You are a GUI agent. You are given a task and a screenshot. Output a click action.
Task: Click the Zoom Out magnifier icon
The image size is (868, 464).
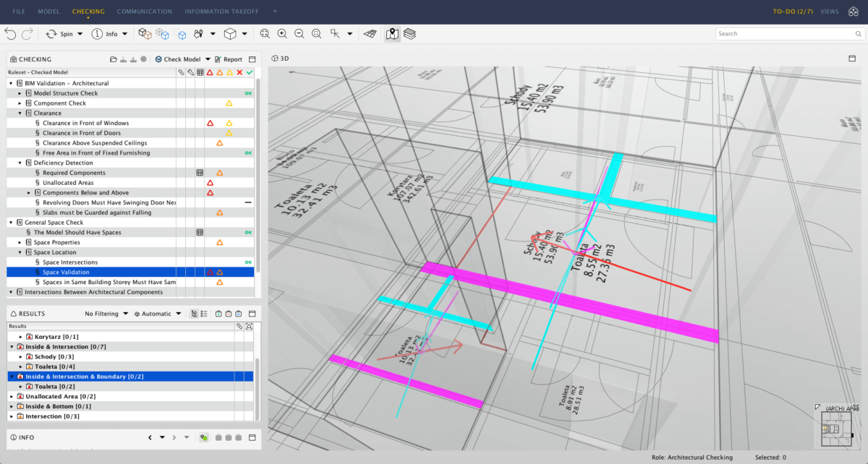tap(299, 34)
